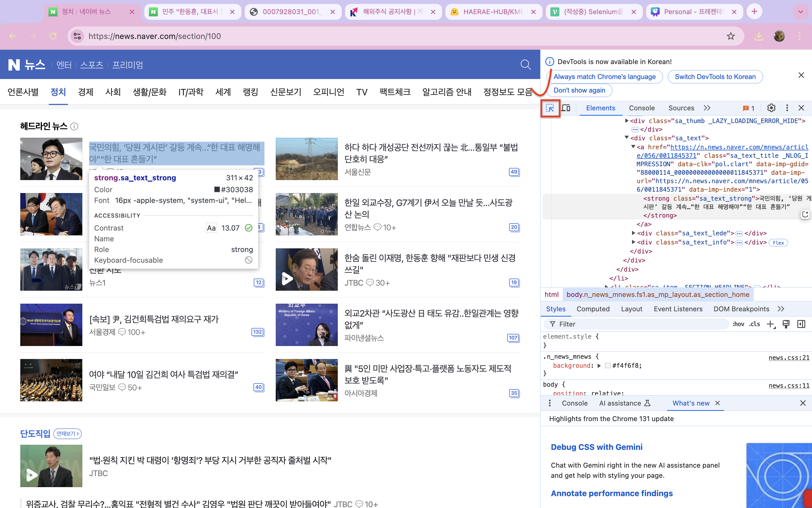Click the paintbrush new stylesheet icon
The height and width of the screenshot is (508, 812).
786,324
